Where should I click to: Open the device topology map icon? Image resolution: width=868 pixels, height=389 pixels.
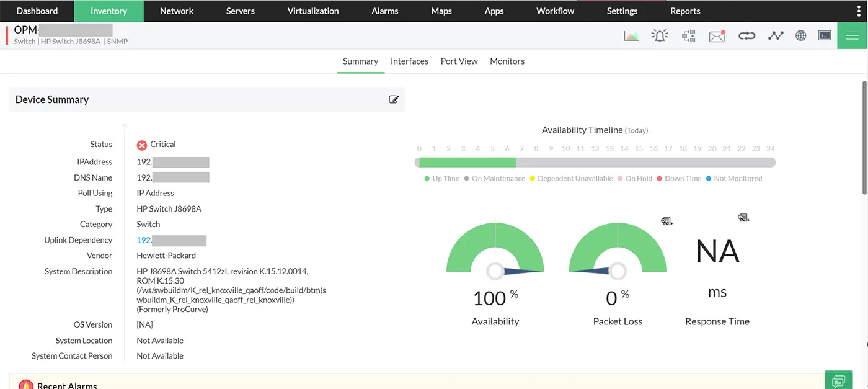pos(688,35)
